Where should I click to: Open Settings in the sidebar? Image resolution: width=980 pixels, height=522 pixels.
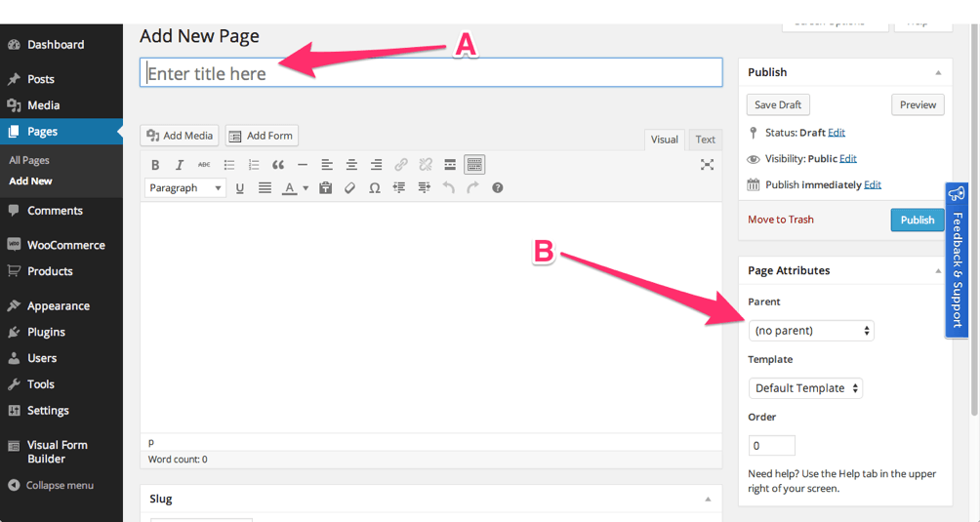61,411
